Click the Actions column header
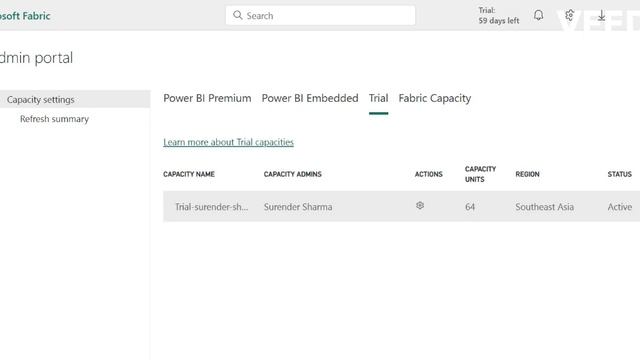 coord(429,174)
